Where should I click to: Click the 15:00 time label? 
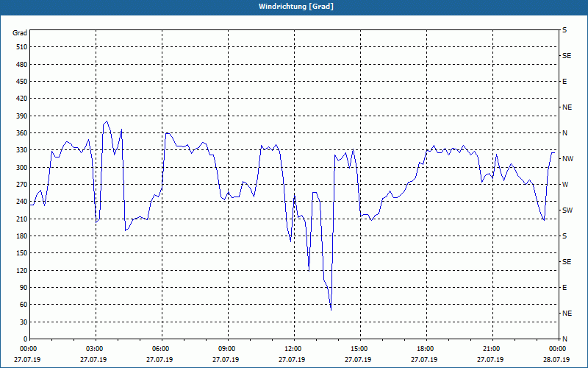pos(359,349)
